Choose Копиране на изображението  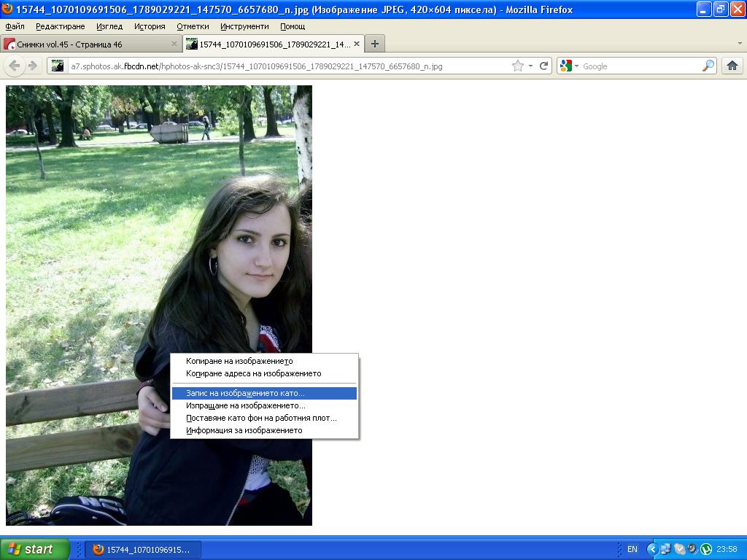(x=264, y=361)
